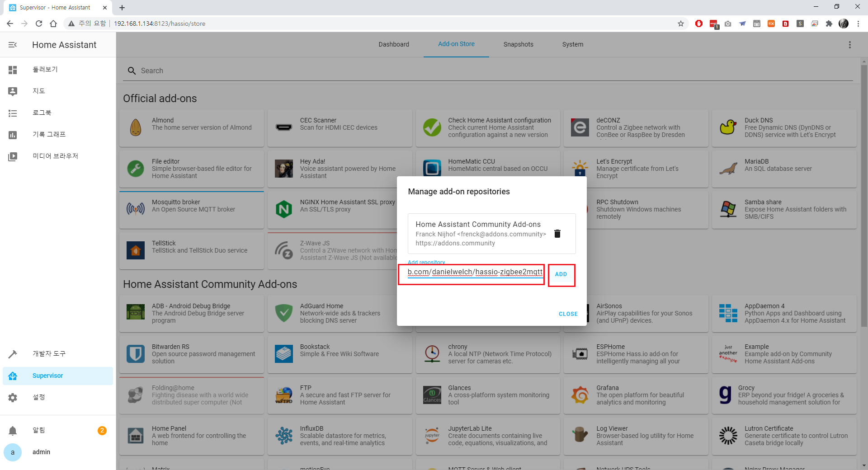The image size is (868, 470).
Task: Open the Example add-on card
Action: 784,354
